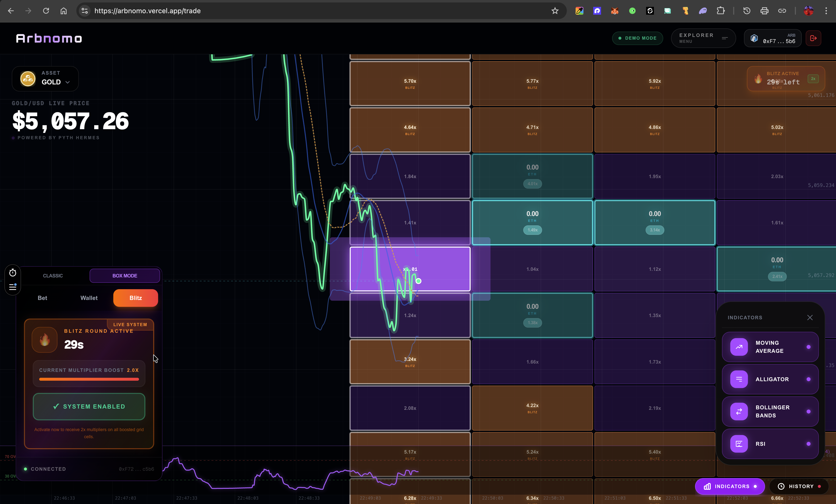This screenshot has width=836, height=504.
Task: Click the list menu icon below stopwatch
Action: point(12,287)
